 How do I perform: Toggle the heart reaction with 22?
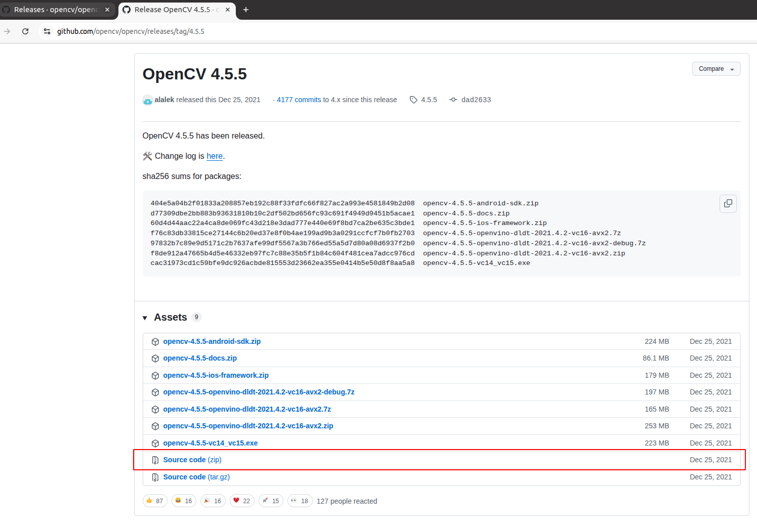pyautogui.click(x=242, y=501)
